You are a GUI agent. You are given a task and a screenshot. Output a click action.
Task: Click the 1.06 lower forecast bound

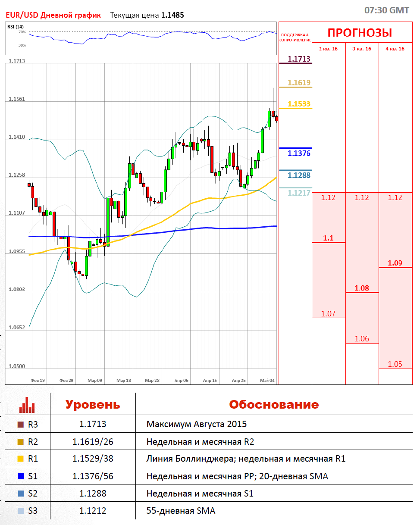[362, 339]
